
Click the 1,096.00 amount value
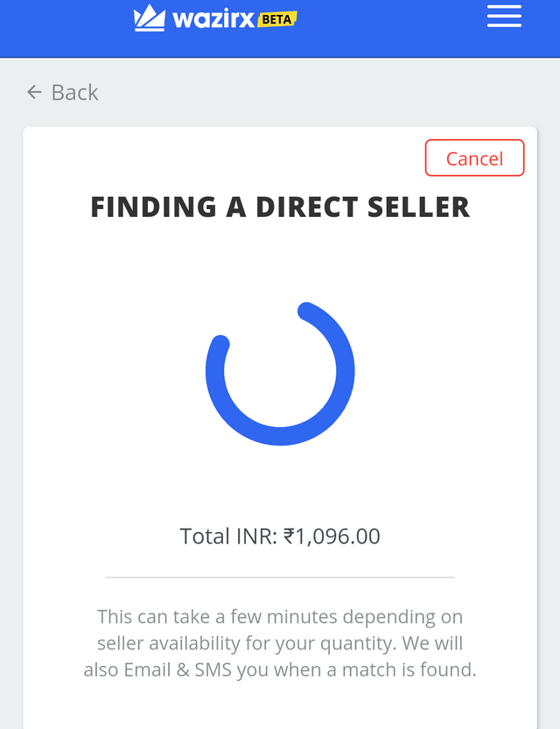click(338, 536)
